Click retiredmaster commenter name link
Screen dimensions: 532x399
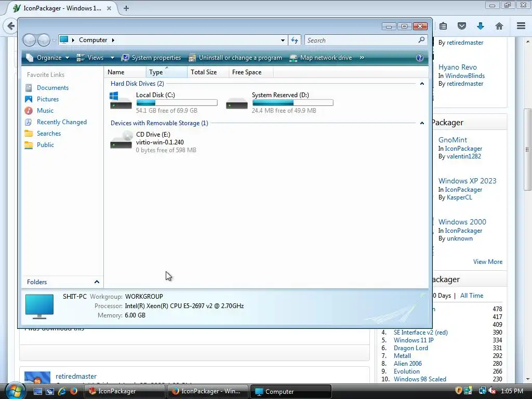[76, 376]
